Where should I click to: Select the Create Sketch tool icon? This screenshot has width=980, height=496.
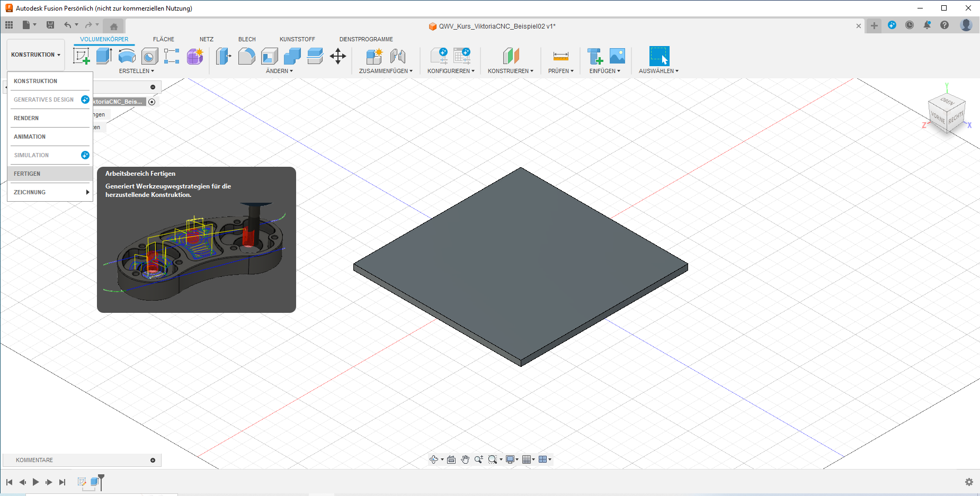click(81, 56)
